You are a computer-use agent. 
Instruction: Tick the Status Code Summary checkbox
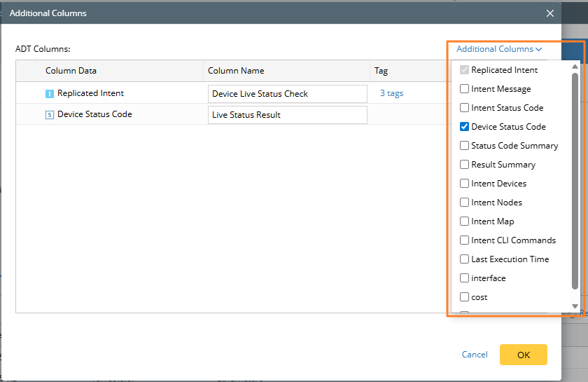point(465,146)
